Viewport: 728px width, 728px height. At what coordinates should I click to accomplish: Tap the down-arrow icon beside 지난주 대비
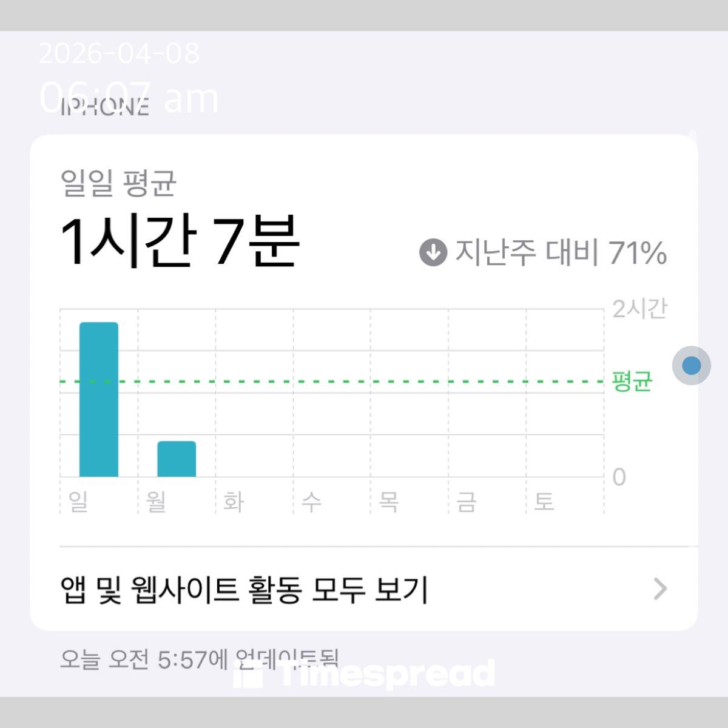pyautogui.click(x=433, y=252)
